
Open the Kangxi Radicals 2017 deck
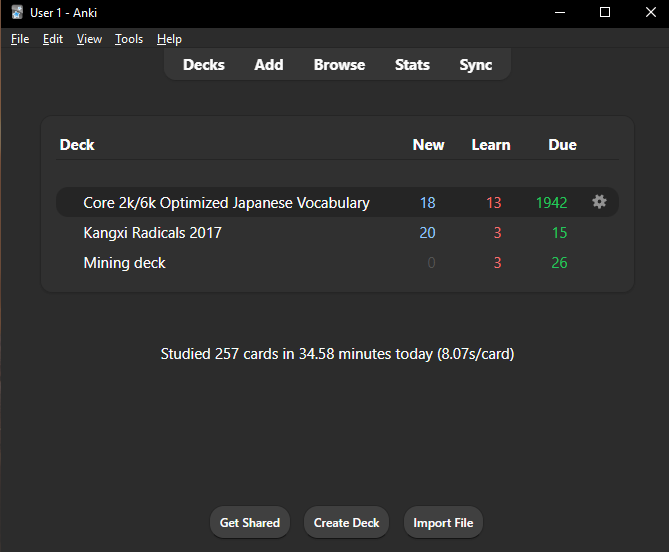coord(153,233)
